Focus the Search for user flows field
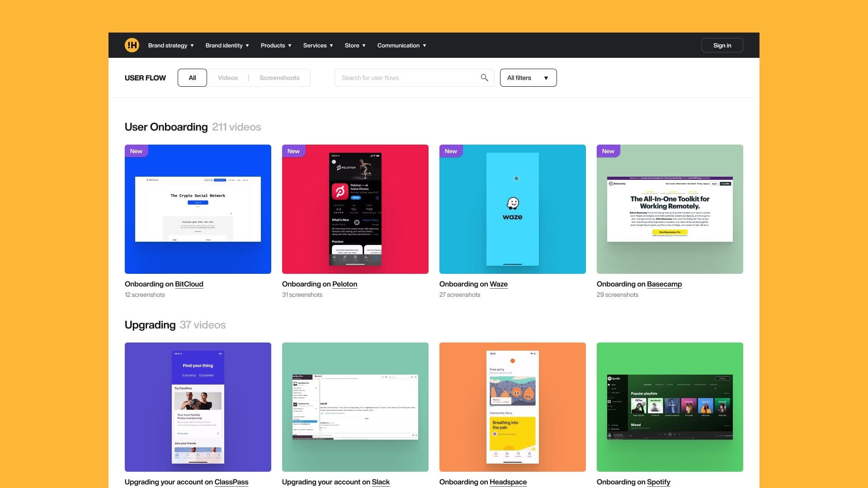The width and height of the screenshot is (868, 488). (x=414, y=78)
